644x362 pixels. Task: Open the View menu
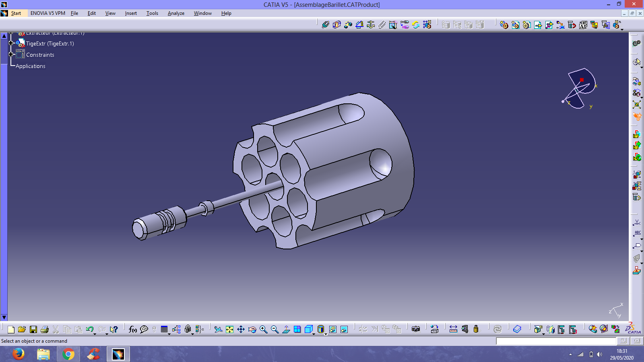pos(110,13)
